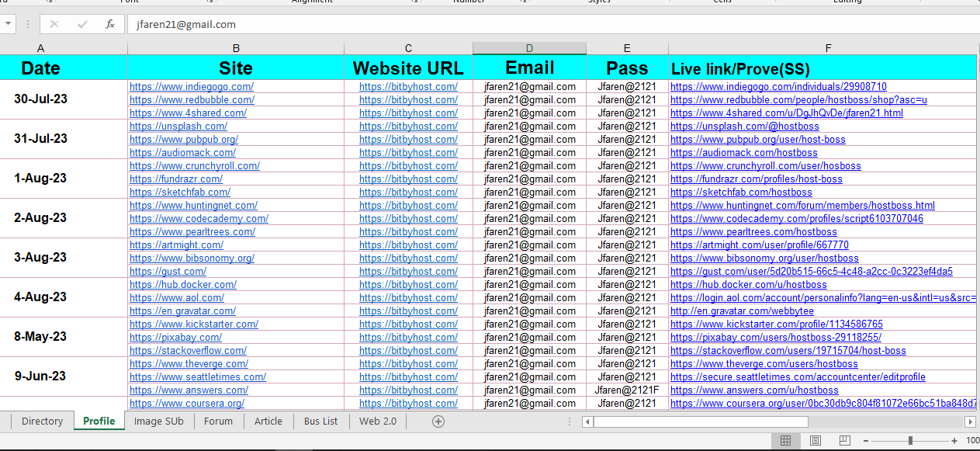
Task: Open the https://sketchfab.com/ site link
Action: (180, 193)
